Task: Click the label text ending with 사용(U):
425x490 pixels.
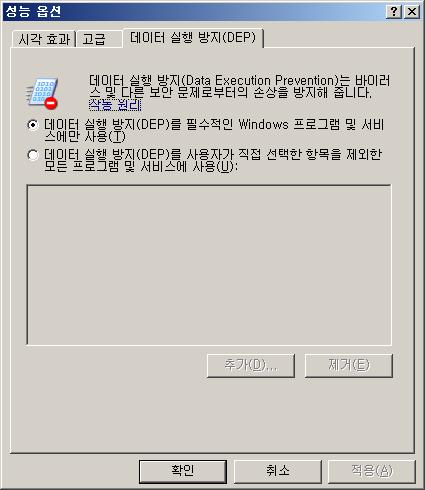Action: point(213,160)
